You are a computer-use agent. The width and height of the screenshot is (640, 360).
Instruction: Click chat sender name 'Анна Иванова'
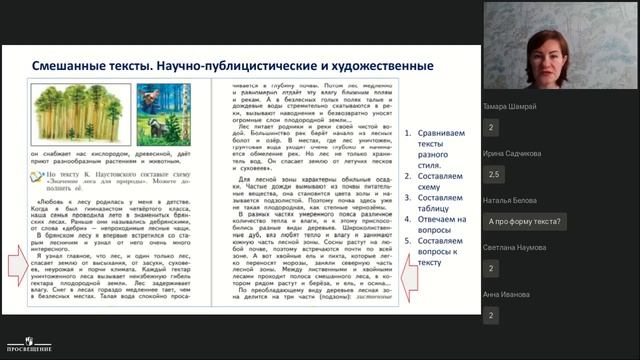(506, 294)
